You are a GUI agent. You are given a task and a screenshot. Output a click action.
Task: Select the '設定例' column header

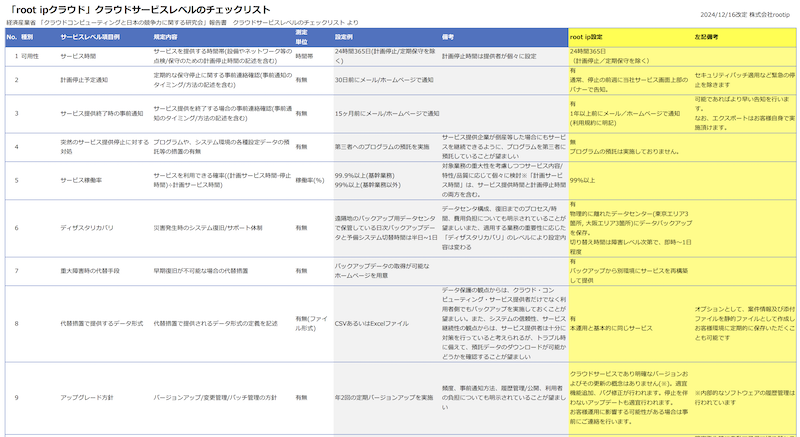[x=344, y=37]
